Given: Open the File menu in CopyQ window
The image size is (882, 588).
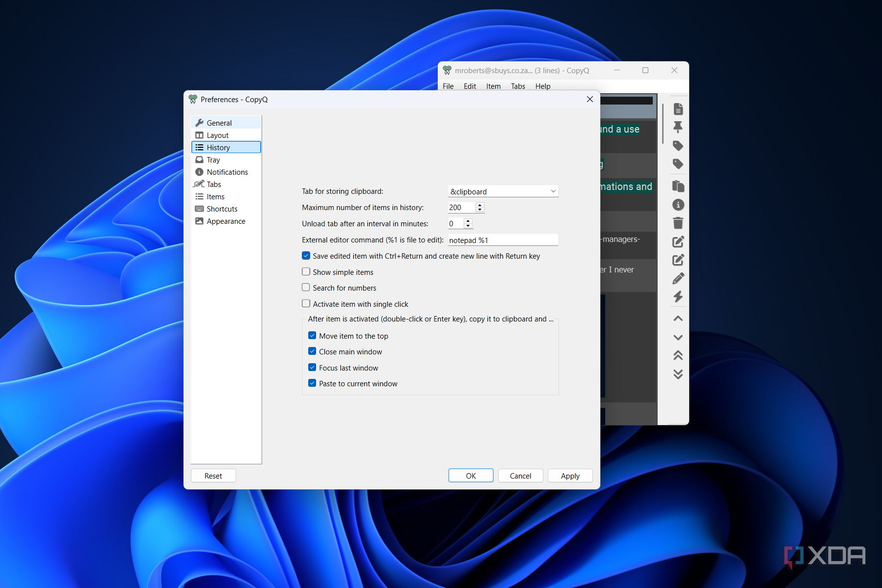Looking at the screenshot, I should [x=448, y=86].
